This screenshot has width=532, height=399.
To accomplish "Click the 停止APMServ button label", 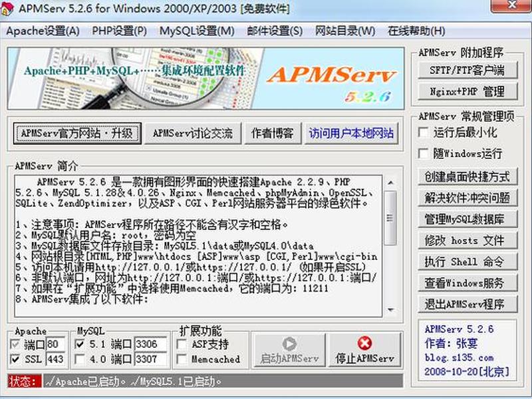I will [364, 358].
